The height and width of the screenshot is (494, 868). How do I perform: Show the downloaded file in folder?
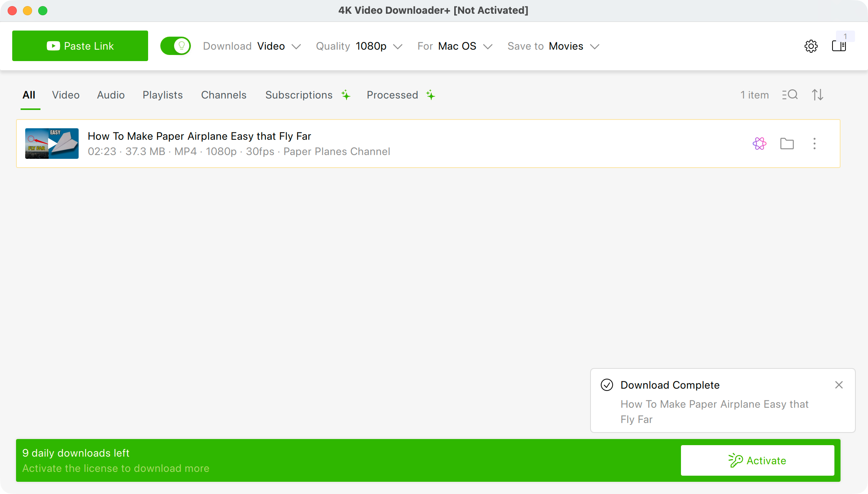pyautogui.click(x=787, y=144)
